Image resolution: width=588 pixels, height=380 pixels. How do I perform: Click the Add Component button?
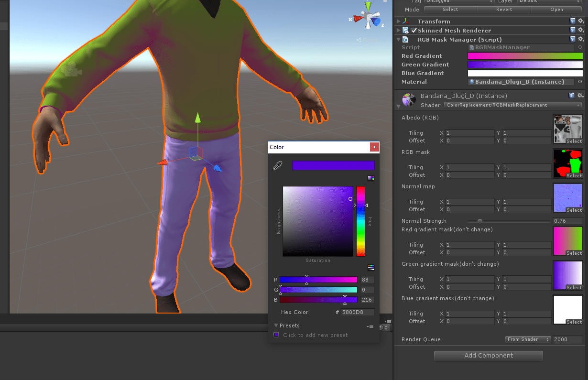(488, 356)
